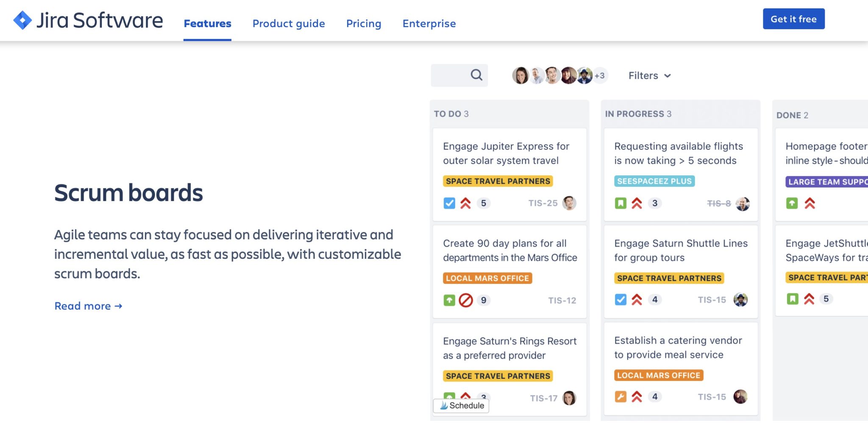868x423 pixels.
Task: Click the search magnifier icon
Action: point(476,75)
